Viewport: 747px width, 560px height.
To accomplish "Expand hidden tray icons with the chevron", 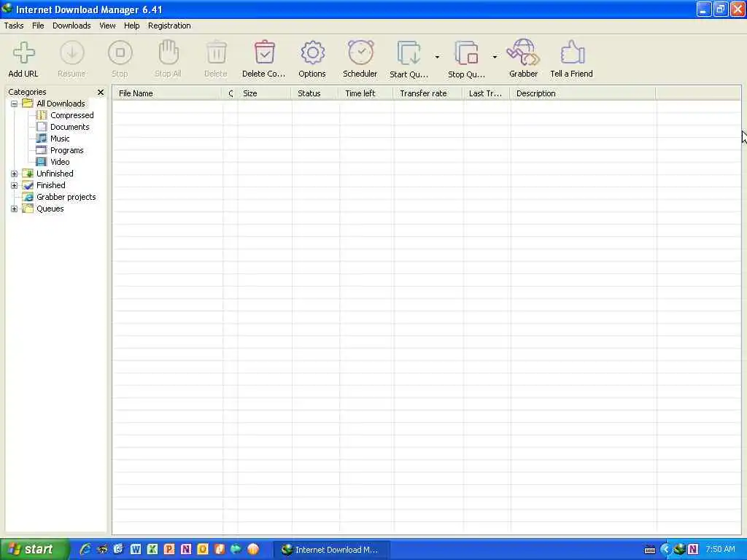I will tap(665, 550).
